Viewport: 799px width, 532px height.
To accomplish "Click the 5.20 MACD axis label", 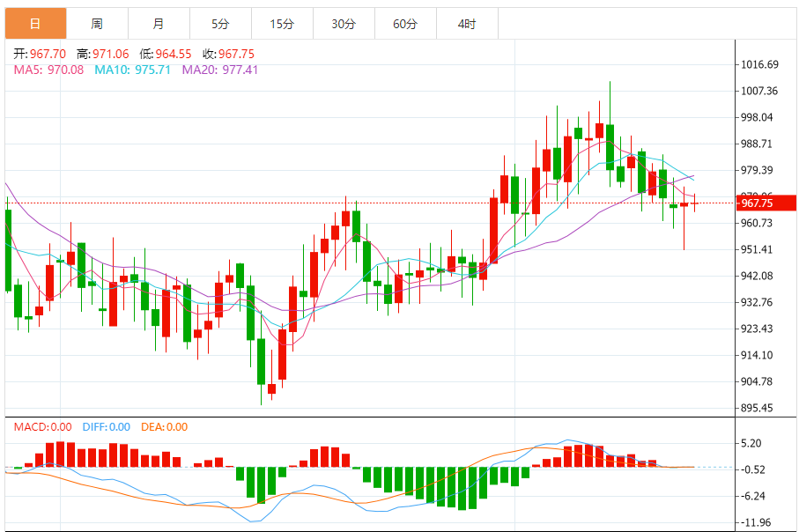I will click(751, 443).
